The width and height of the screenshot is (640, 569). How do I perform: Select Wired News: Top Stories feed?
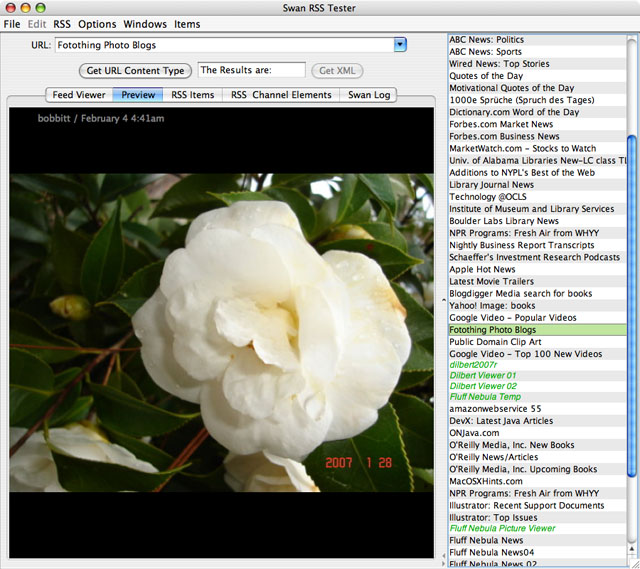click(x=499, y=64)
